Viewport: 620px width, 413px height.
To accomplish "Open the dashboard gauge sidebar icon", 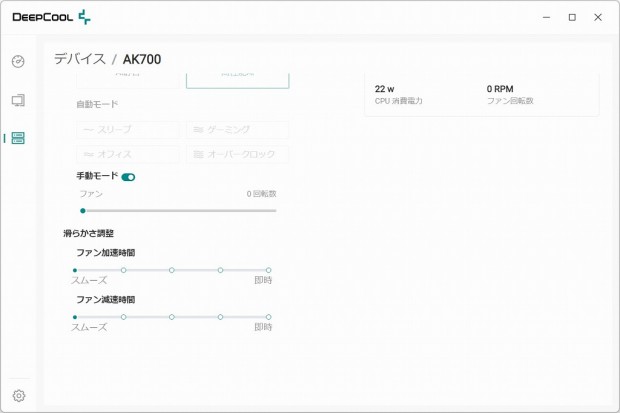I will [18, 61].
